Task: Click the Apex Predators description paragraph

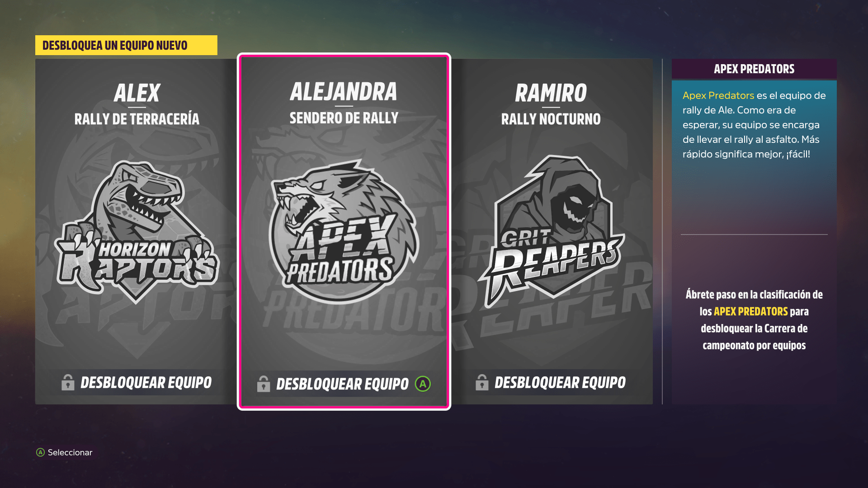Action: (754, 125)
